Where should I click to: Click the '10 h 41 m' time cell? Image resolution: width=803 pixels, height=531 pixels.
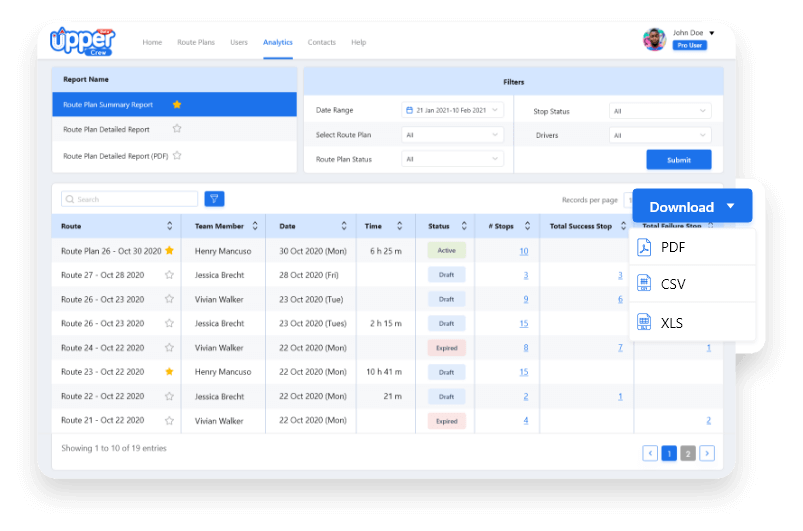pos(384,372)
